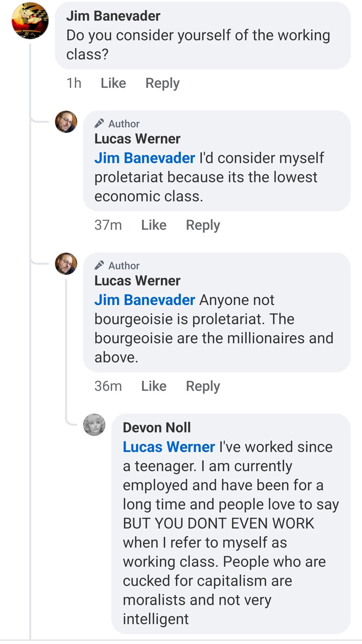
Task: Reply to Jim Banevader's top comment
Action: coord(162,83)
